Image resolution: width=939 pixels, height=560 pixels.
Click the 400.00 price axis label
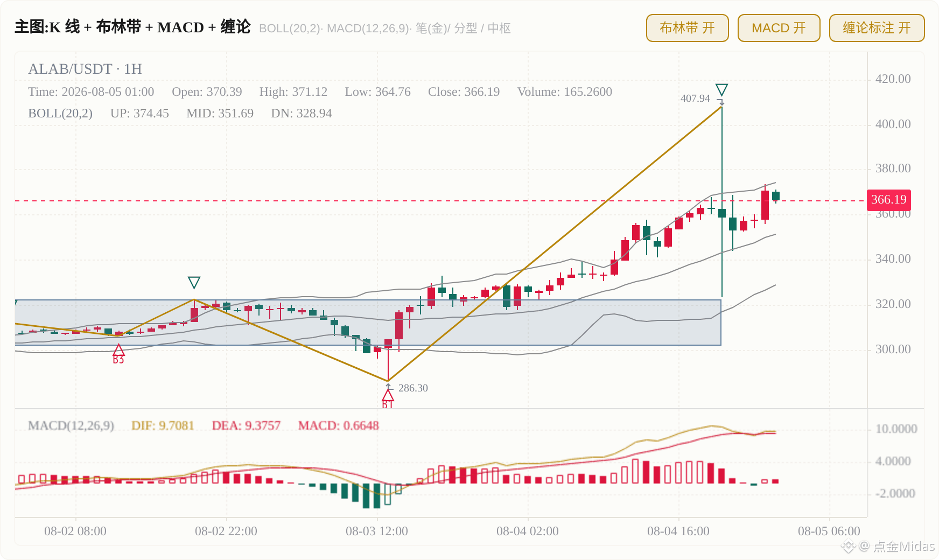pyautogui.click(x=893, y=124)
